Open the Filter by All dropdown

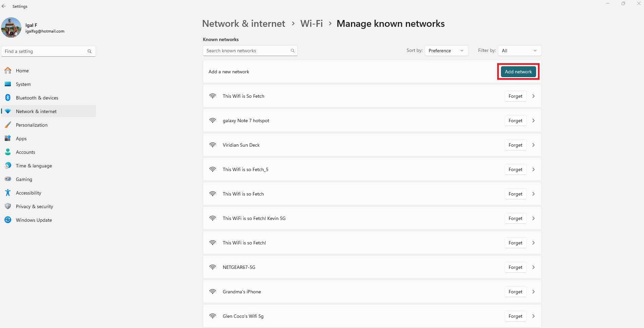pyautogui.click(x=519, y=51)
